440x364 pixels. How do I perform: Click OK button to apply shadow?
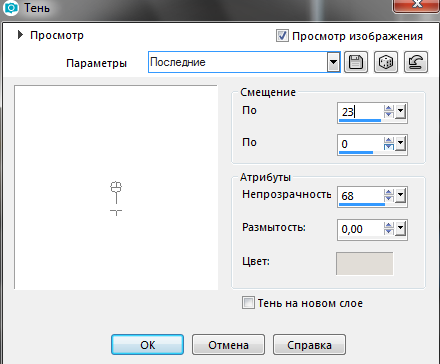point(147,345)
